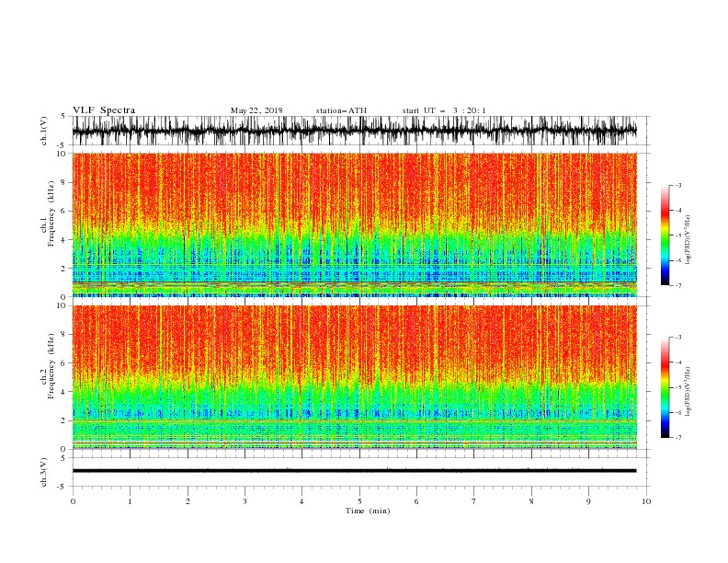Click the "VLF Spectra" title text
The image size is (728, 563).
104,110
